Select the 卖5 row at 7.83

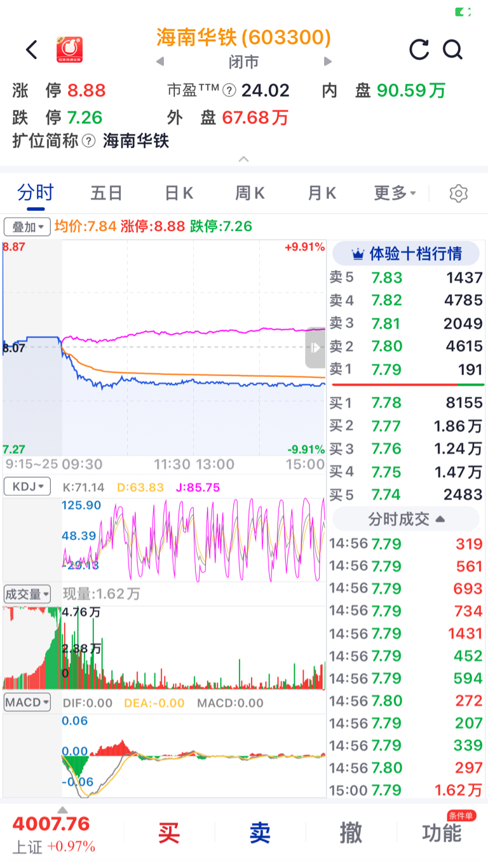[406, 278]
